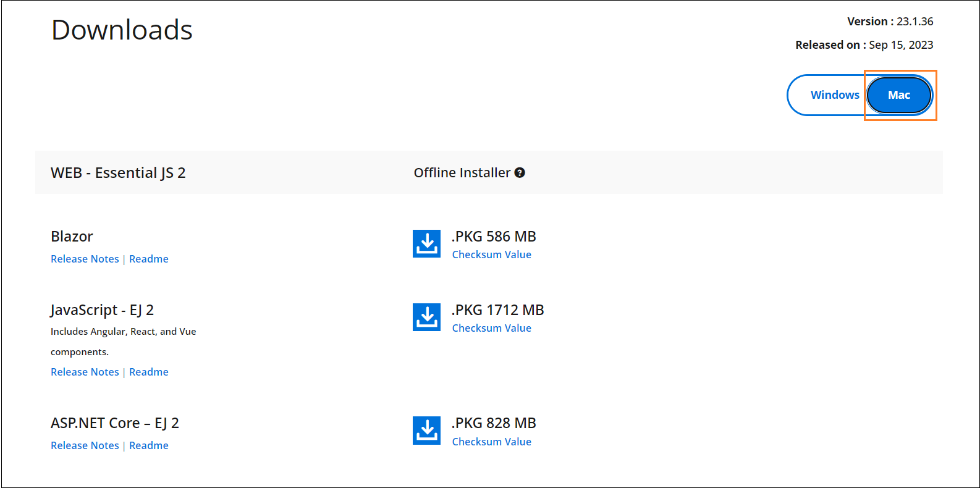This screenshot has width=980, height=488.
Task: Click the Blazor product title
Action: tap(72, 237)
